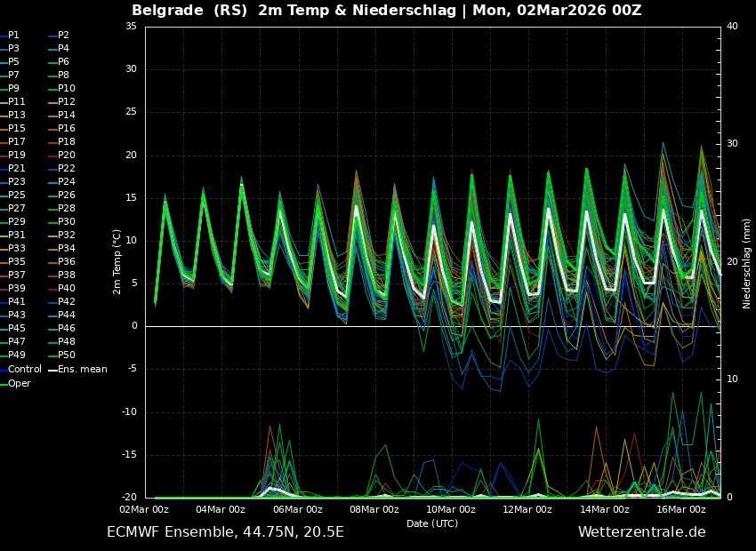The image size is (756, 551).
Task: Click the Oper legend entry
Action: [19, 383]
